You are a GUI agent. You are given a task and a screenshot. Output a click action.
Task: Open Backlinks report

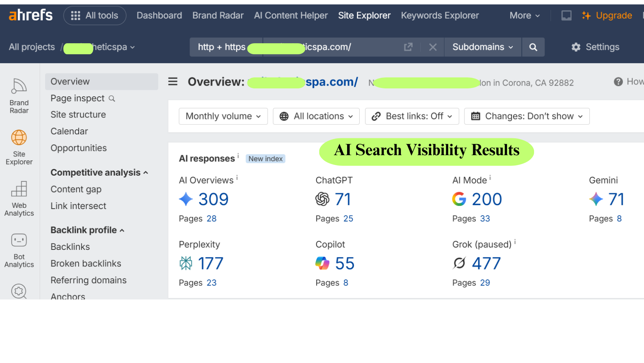point(70,247)
